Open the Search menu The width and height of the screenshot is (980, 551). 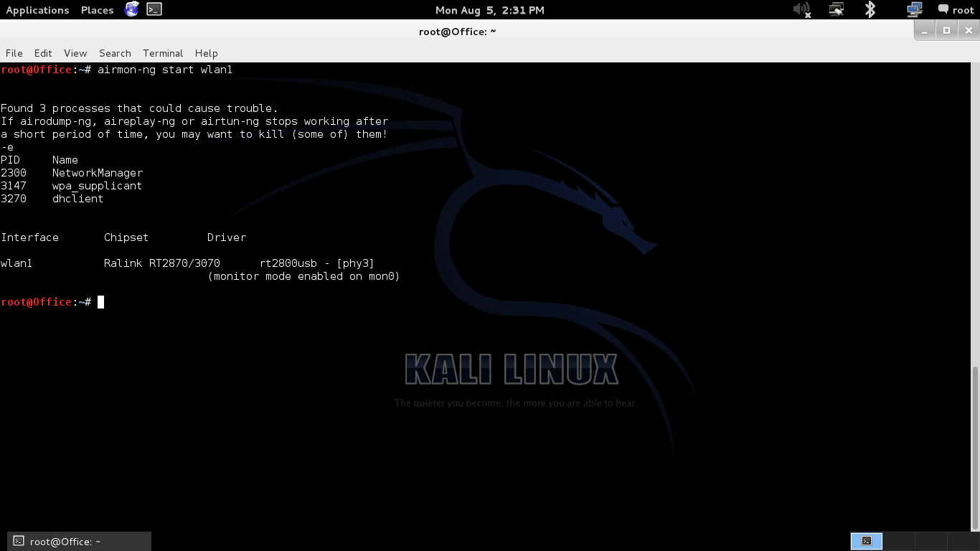click(115, 53)
